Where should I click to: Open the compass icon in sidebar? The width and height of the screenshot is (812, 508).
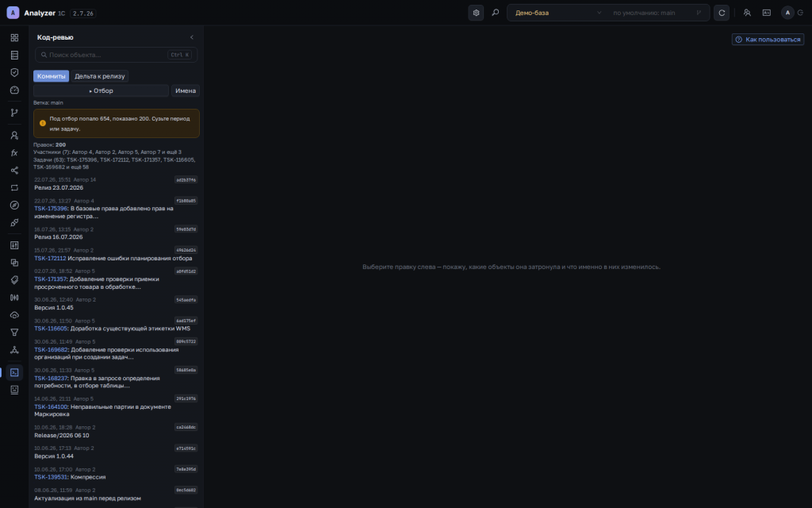click(x=14, y=206)
